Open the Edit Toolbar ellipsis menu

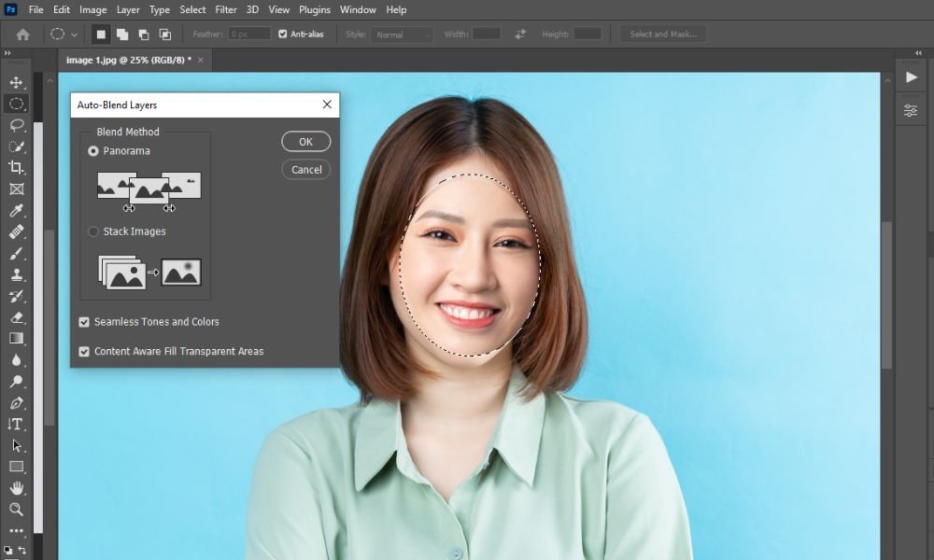click(16, 530)
